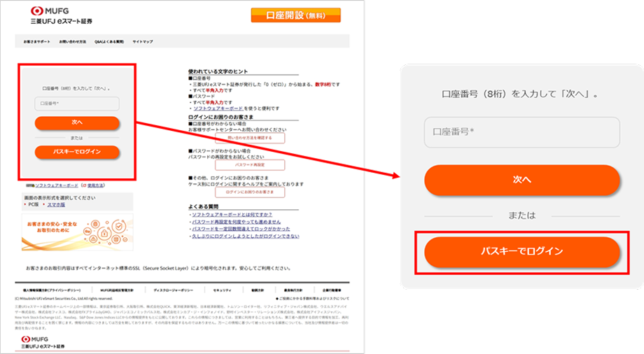The height and width of the screenshot is (354, 644).
Task: Click the orange 口座開設(無料) button
Action: tap(295, 15)
